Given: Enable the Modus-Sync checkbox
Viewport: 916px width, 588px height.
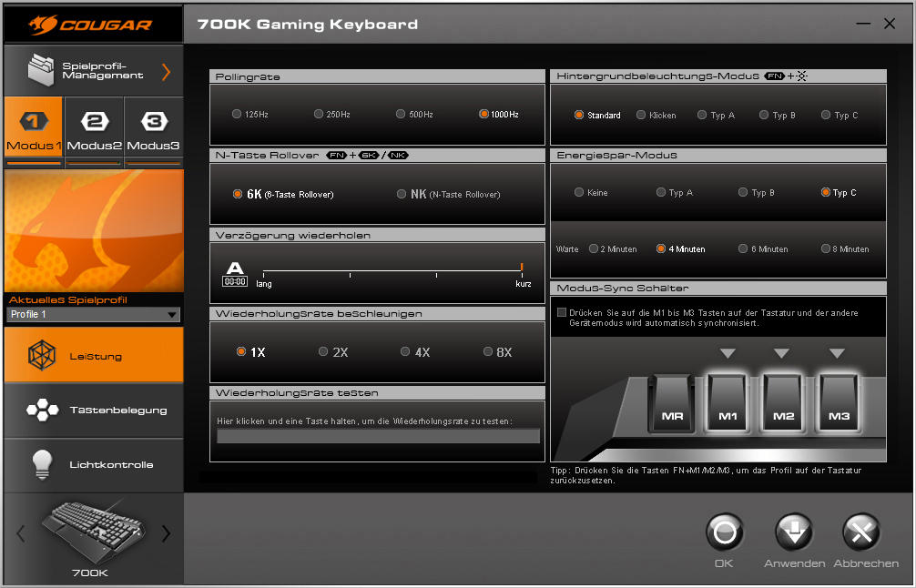Looking at the screenshot, I should (562, 312).
